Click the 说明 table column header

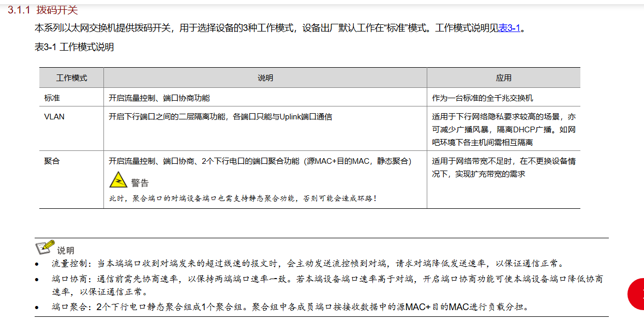pos(265,78)
